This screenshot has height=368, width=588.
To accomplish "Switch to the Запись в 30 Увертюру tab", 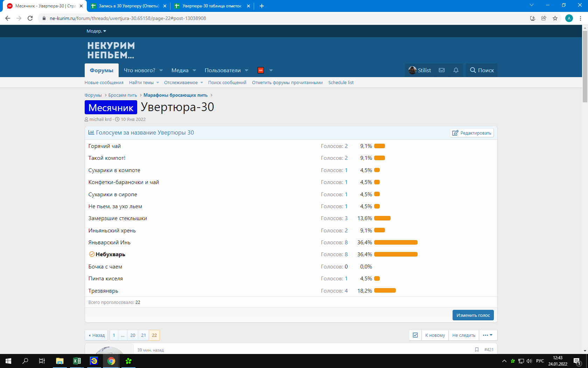I will point(129,6).
